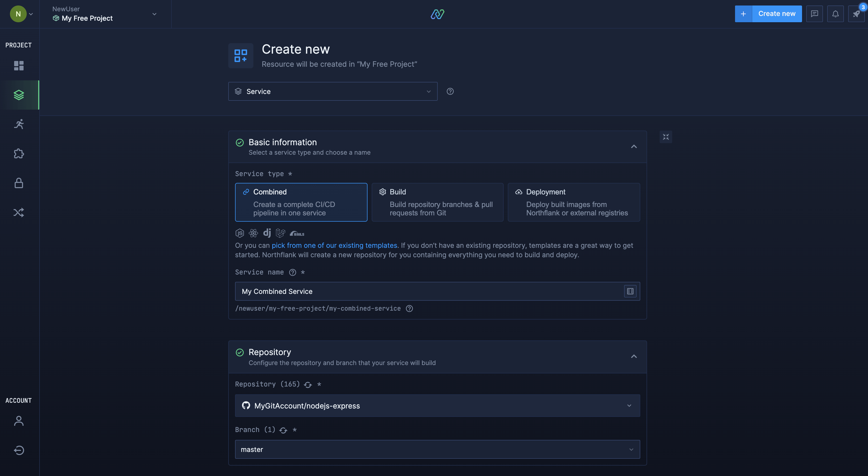Click the logout icon in the sidebar
Screen dimensions: 868x476
point(19,450)
